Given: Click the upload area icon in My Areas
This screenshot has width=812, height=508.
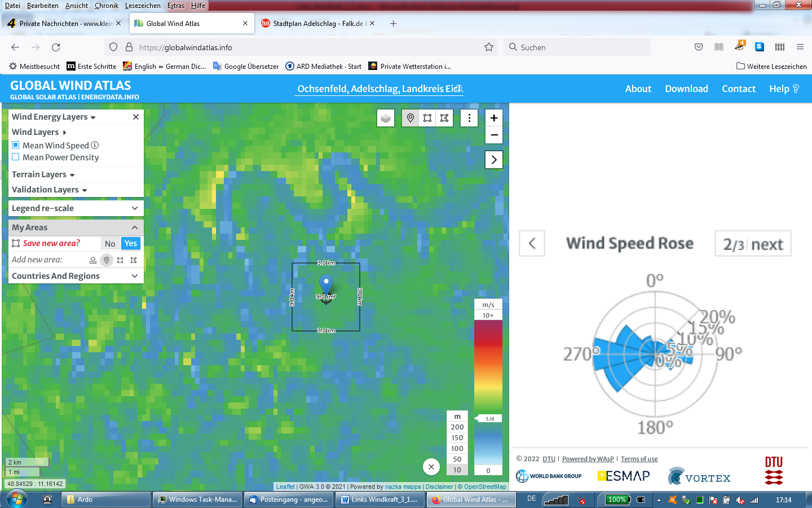Looking at the screenshot, I should pyautogui.click(x=93, y=260).
